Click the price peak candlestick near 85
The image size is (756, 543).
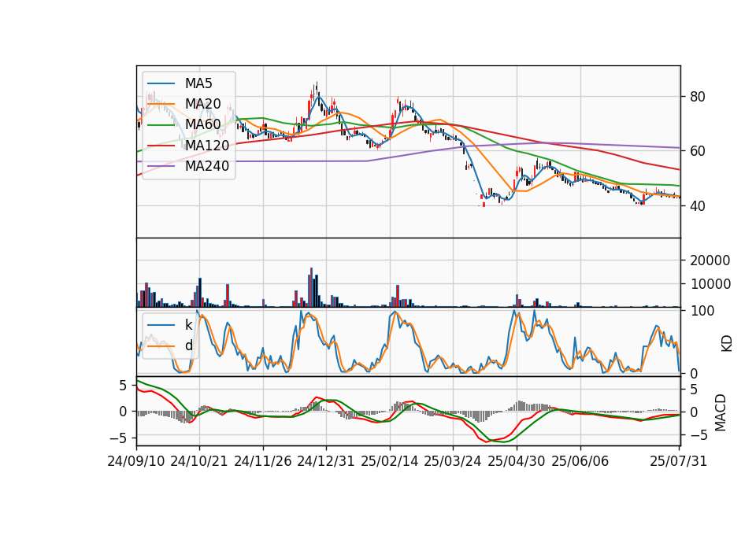(x=317, y=89)
